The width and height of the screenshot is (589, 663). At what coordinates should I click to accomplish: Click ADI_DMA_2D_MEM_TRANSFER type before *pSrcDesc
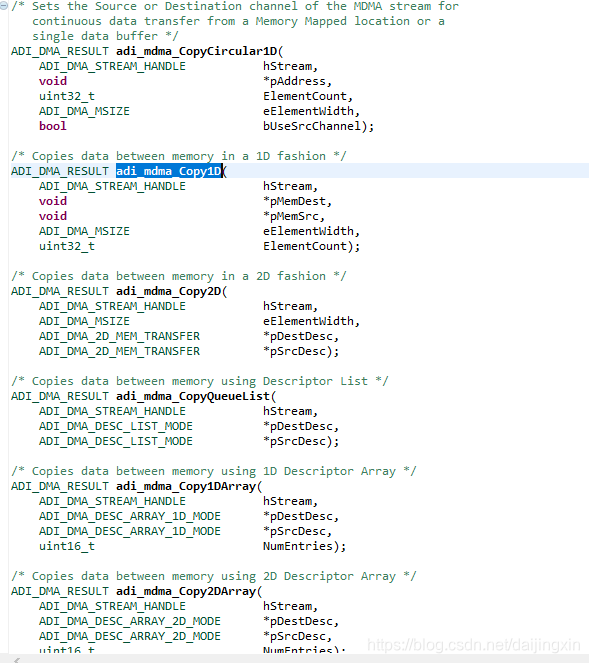[119, 351]
